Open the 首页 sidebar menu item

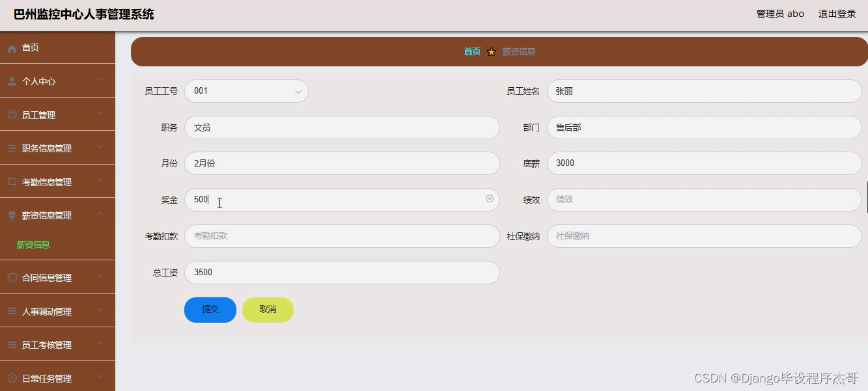pyautogui.click(x=57, y=47)
